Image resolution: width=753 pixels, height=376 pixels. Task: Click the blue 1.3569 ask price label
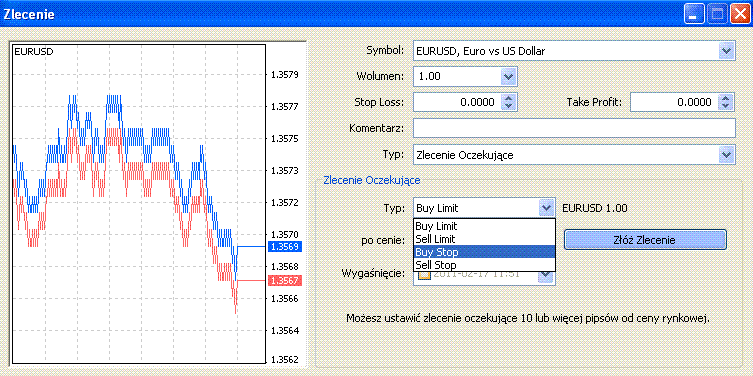285,246
